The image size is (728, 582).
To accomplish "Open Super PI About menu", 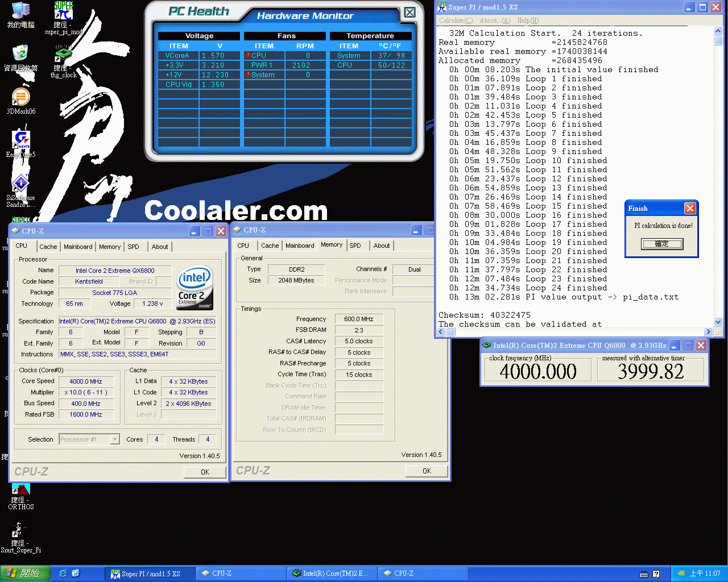I will coord(495,20).
